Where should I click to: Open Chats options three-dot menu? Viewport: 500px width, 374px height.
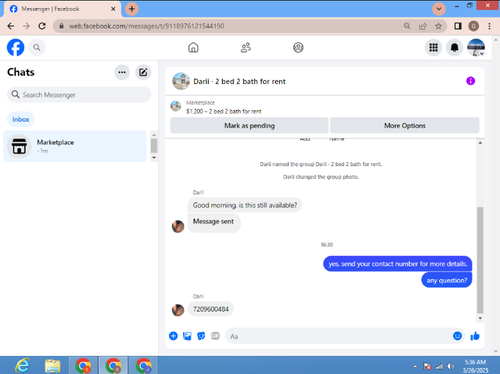coord(122,72)
